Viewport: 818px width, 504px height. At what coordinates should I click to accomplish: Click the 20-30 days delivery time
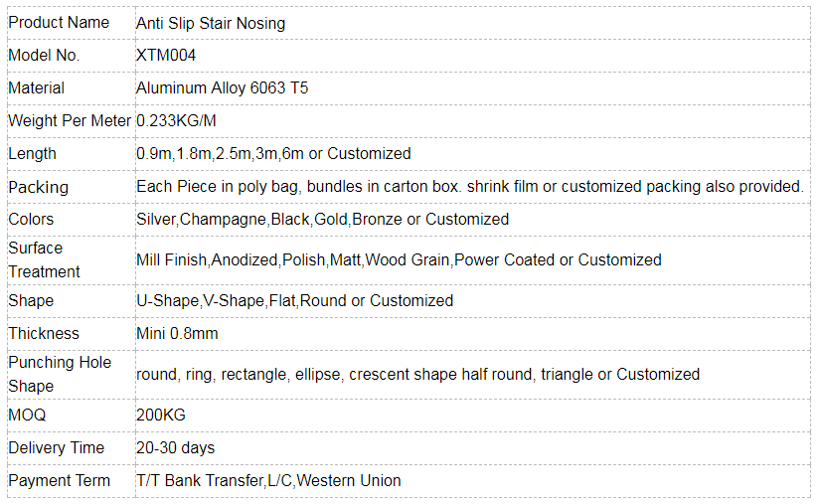point(175,448)
